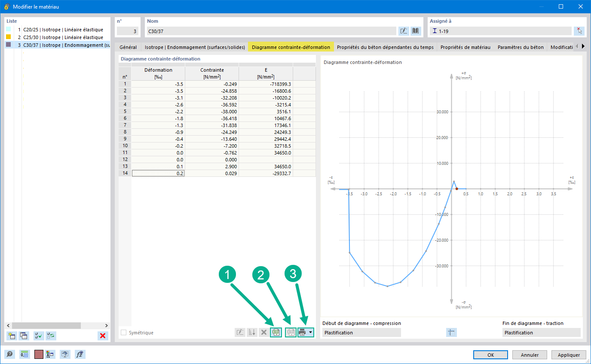The image size is (591, 364).
Task: Open the material library book icon
Action: coord(415,31)
